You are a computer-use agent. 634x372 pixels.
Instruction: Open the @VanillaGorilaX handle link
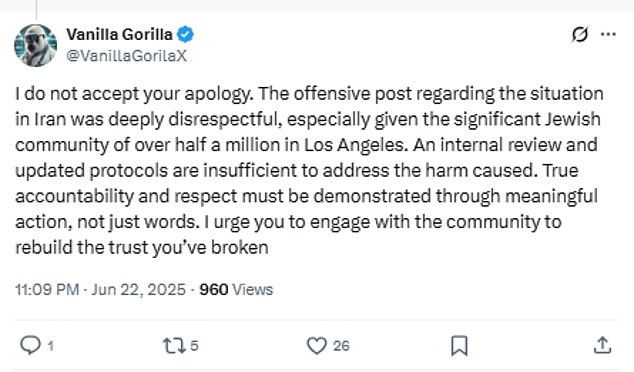tap(127, 56)
